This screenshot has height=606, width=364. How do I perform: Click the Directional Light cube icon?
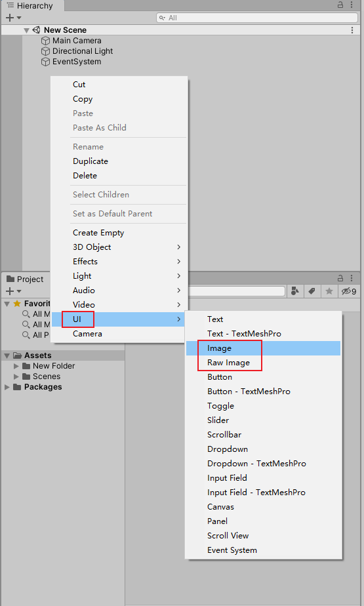pos(46,51)
